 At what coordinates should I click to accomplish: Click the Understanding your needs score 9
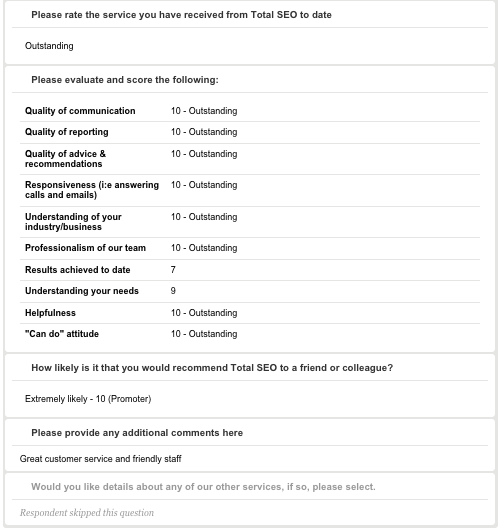[173, 291]
